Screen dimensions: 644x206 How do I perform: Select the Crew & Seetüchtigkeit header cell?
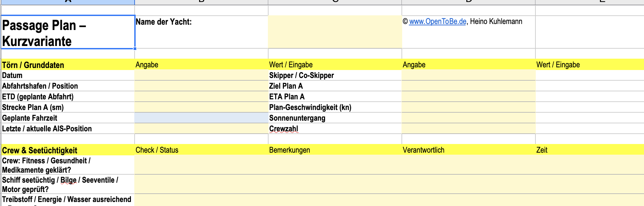tap(68, 150)
